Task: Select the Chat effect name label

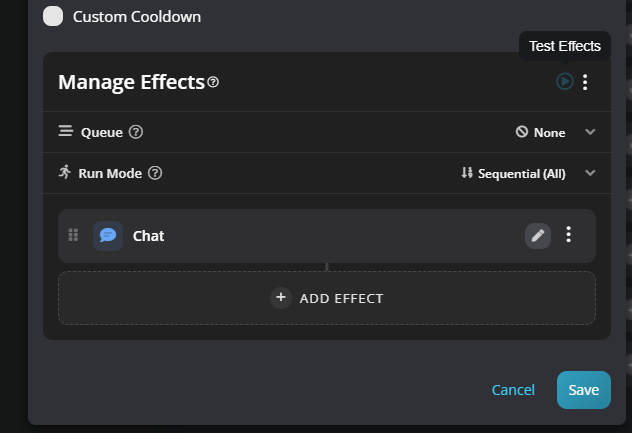Action: click(x=148, y=236)
